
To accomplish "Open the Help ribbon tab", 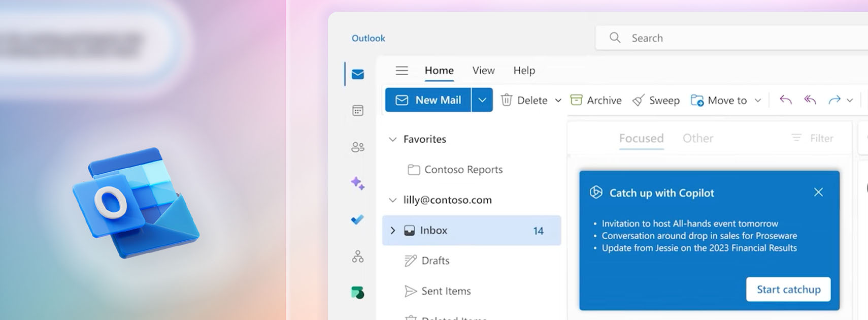I will coord(524,71).
